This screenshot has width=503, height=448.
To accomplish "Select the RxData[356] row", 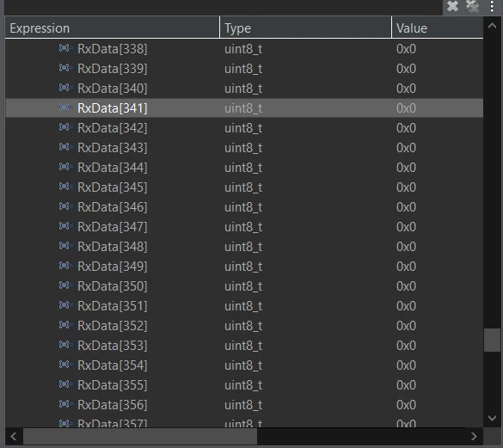I will 244,405.
